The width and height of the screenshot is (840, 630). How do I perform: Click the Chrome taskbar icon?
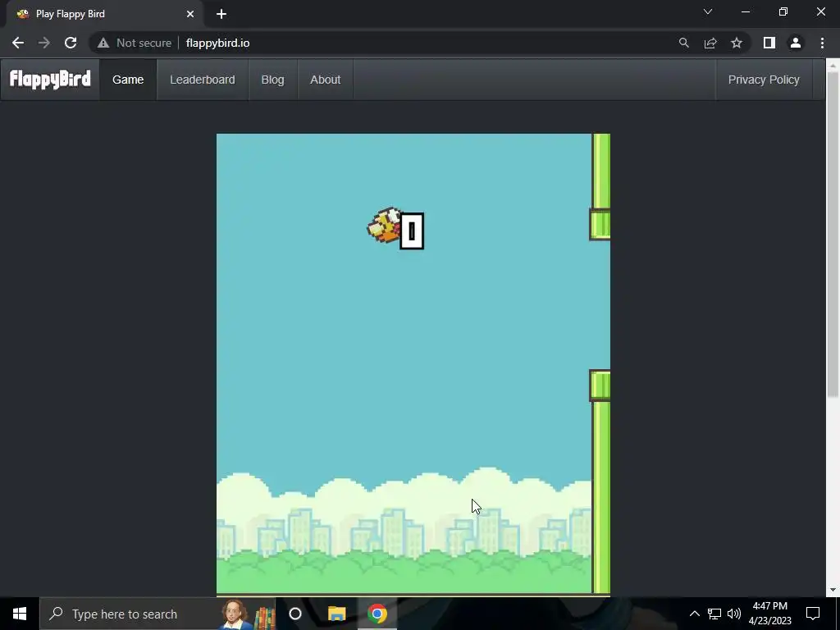pyautogui.click(x=377, y=614)
